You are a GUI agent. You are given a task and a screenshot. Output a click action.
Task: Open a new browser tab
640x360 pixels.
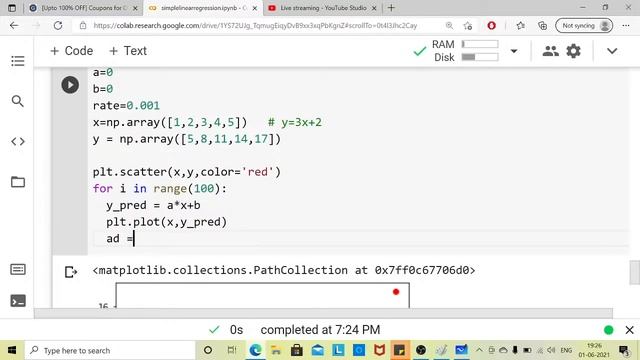391,8
